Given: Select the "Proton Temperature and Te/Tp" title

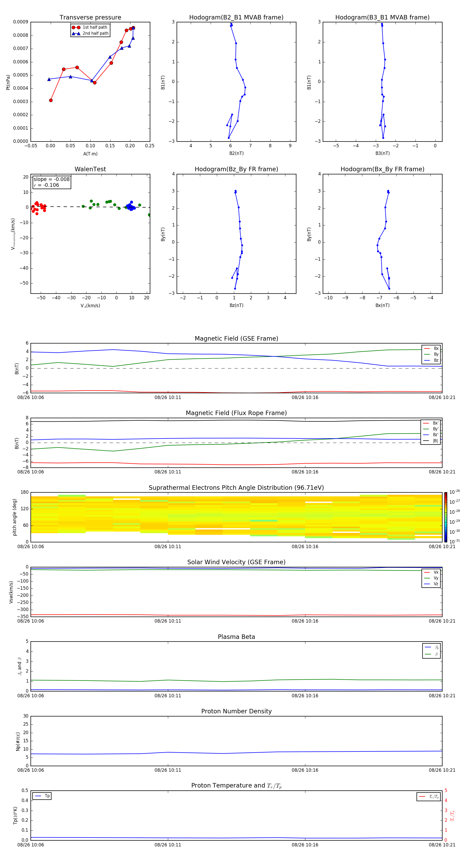Looking at the screenshot, I should pos(236,786).
